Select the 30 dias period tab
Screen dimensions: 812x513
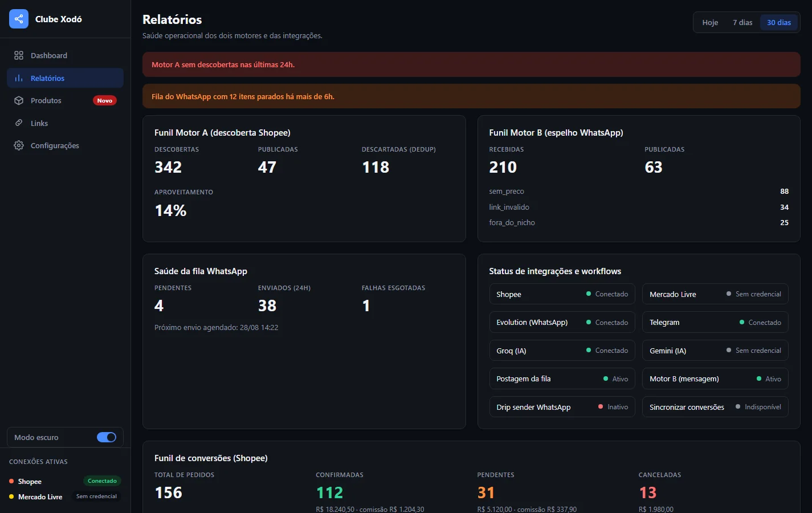point(779,23)
